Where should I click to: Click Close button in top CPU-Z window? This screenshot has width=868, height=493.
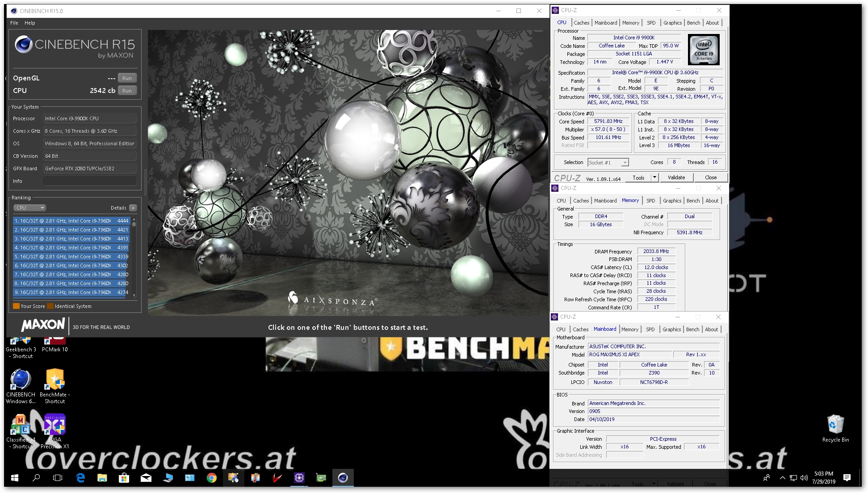click(x=710, y=177)
